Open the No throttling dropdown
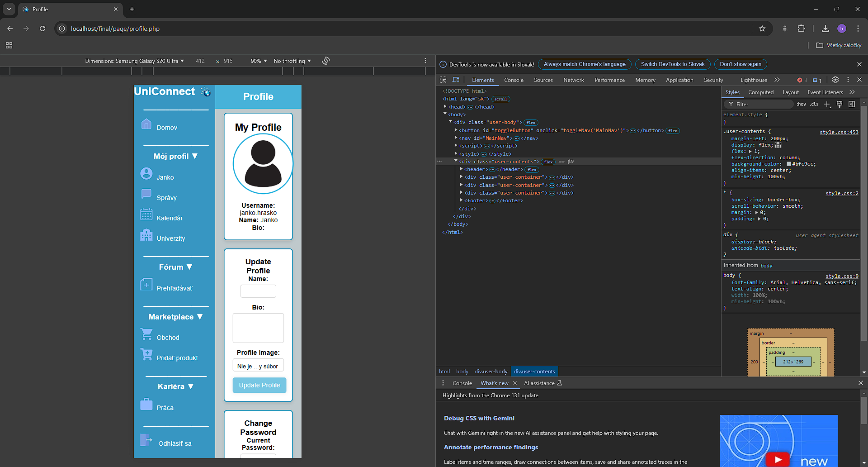868x467 pixels. pyautogui.click(x=292, y=61)
